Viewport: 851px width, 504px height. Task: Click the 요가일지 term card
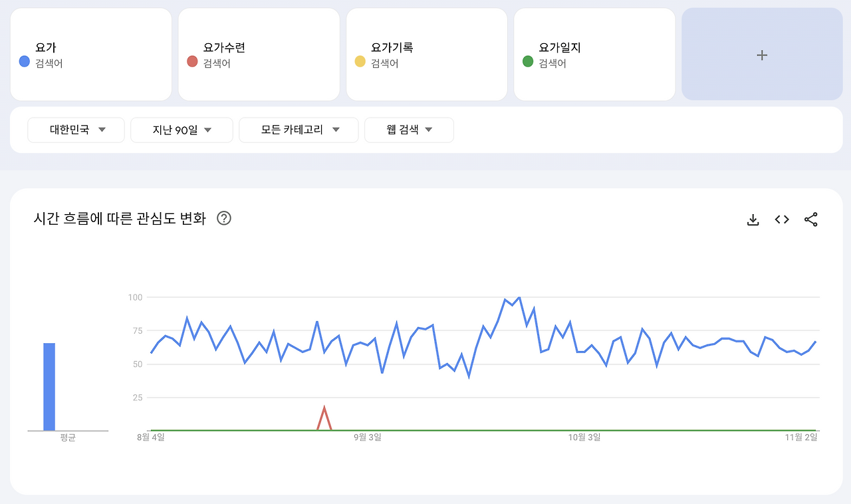tap(594, 54)
